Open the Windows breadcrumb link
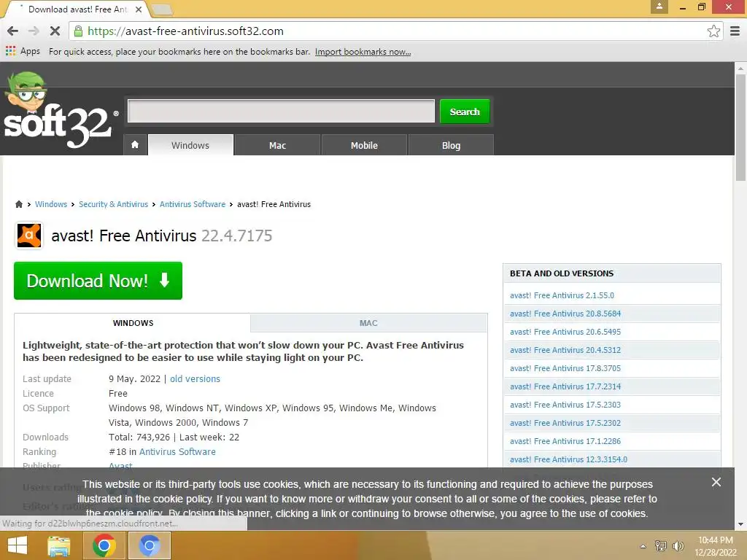Screen dimensions: 747x560 click(x=51, y=204)
